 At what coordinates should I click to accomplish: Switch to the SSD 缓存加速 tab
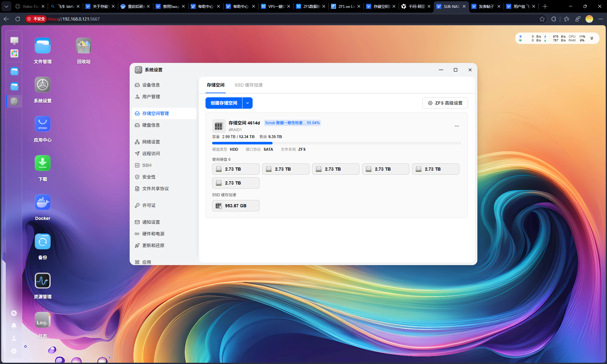tap(248, 85)
